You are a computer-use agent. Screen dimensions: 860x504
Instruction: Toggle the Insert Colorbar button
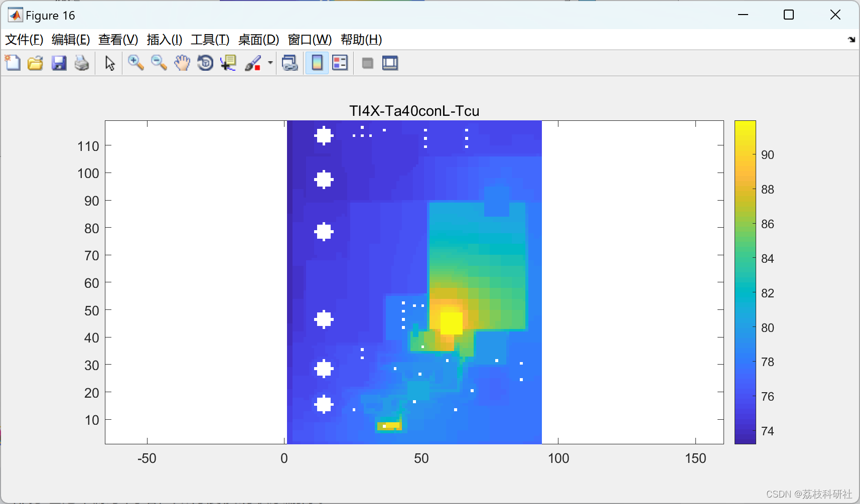click(x=317, y=63)
